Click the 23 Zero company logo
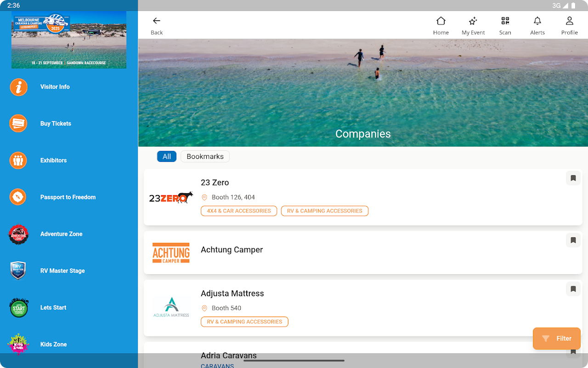588x368 pixels. tap(171, 197)
